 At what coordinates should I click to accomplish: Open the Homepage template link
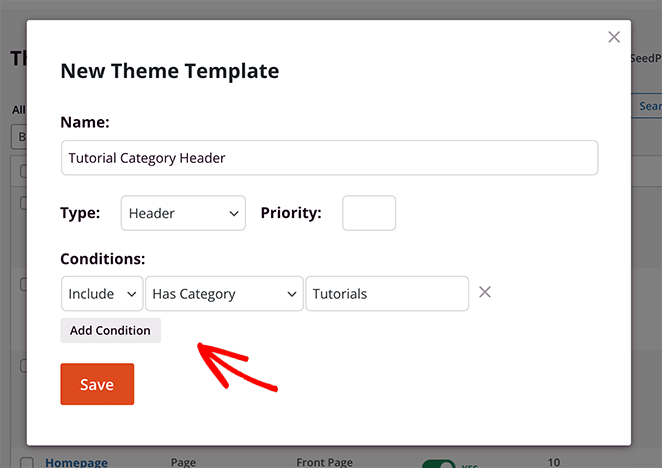77,463
